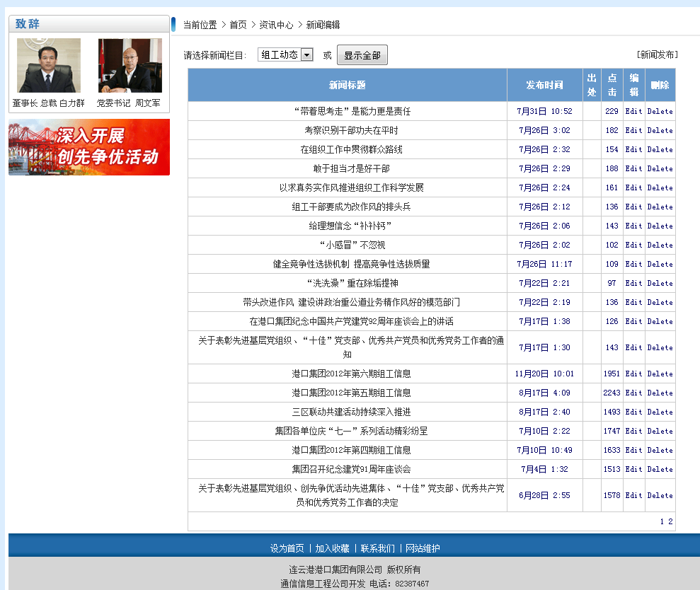Click the hit count 2243
Image resolution: width=700 pixels, height=590 pixels.
tap(612, 393)
